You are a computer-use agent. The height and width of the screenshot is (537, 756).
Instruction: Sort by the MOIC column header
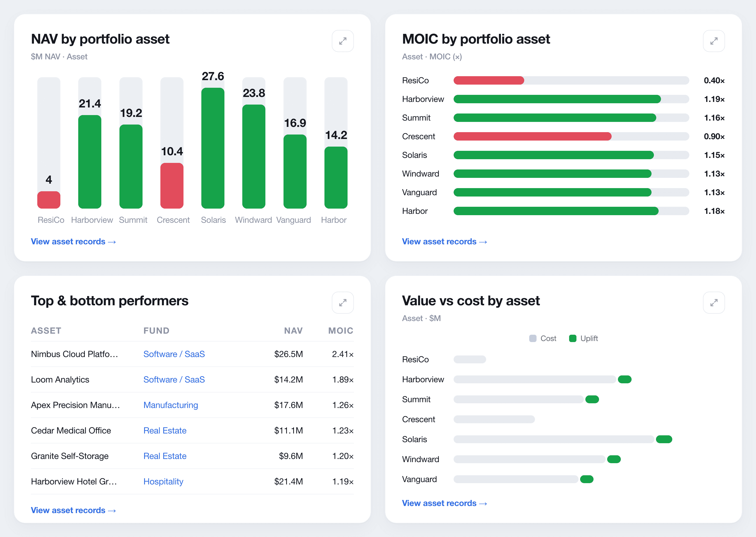pyautogui.click(x=341, y=331)
